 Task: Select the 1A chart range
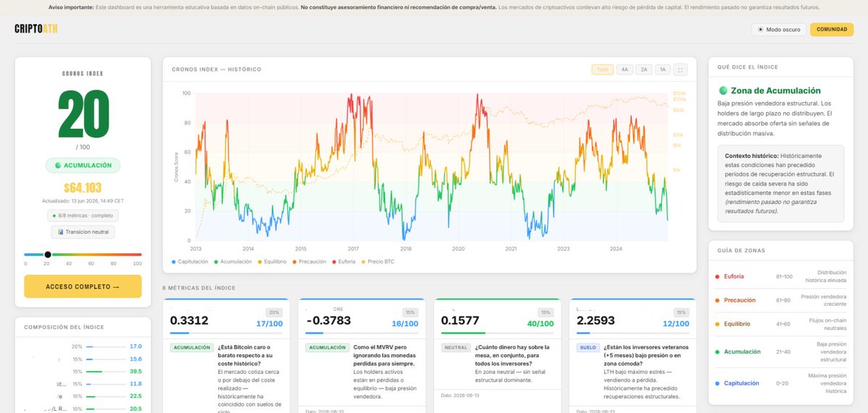(x=663, y=69)
